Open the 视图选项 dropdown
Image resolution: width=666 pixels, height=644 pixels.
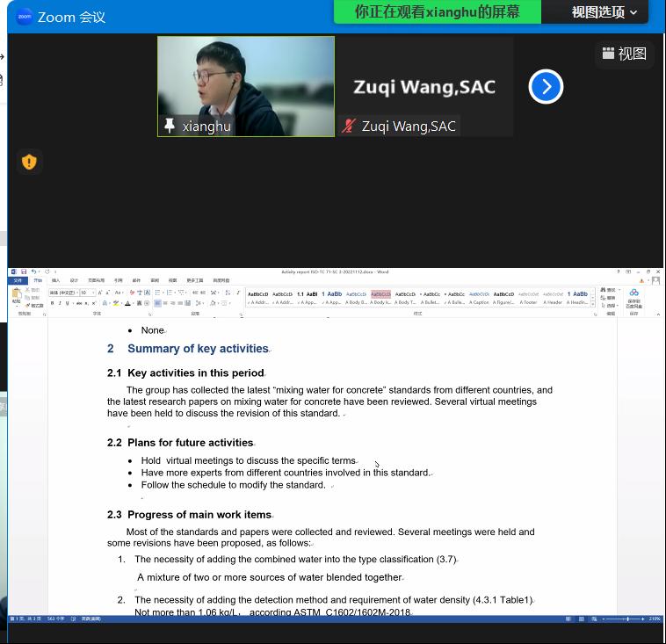[x=604, y=12]
